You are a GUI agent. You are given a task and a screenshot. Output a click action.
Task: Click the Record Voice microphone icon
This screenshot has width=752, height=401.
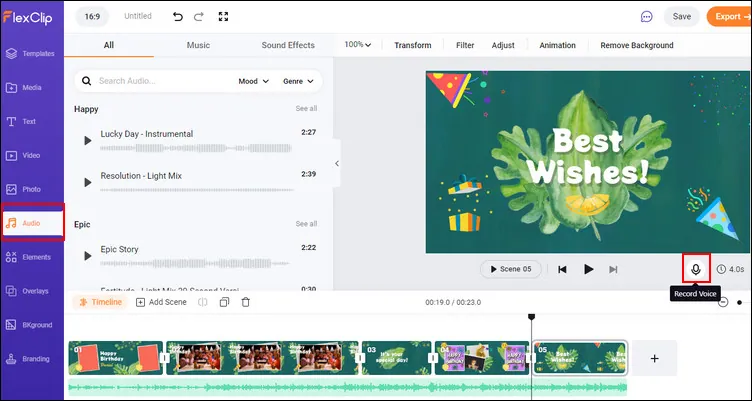(x=696, y=269)
